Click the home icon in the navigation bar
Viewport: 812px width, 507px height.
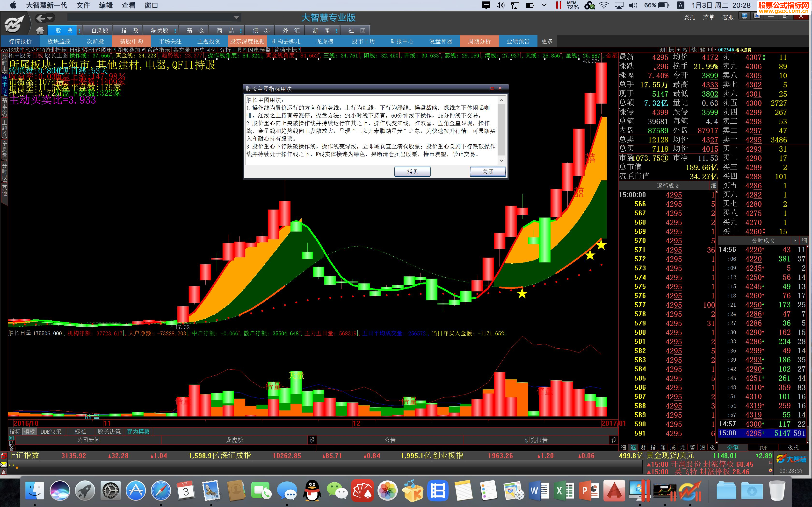pos(40,30)
